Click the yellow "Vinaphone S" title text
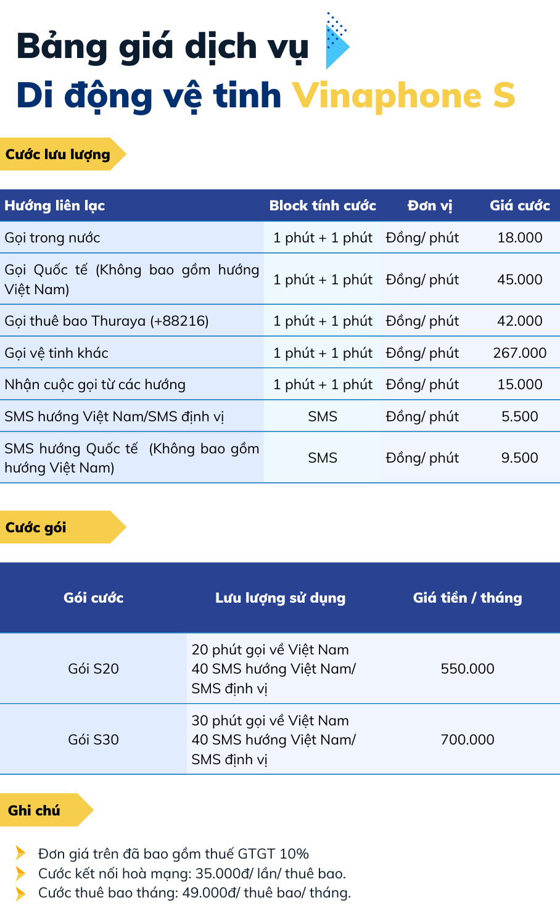 coord(403,96)
